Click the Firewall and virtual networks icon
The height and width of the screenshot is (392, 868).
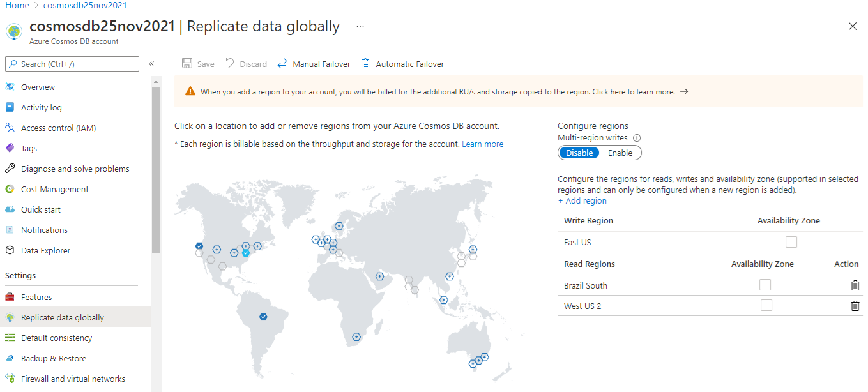pyautogui.click(x=10, y=379)
